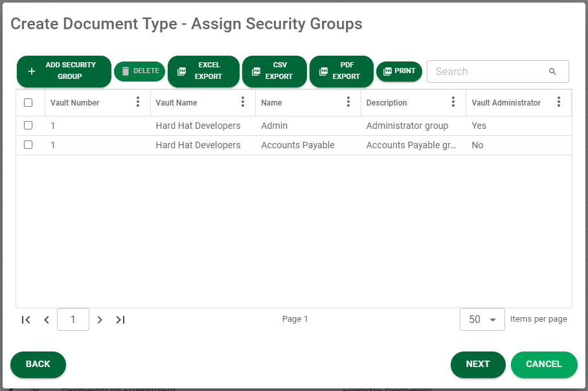Select the Admin name cell
Image resolution: width=588 pixels, height=391 pixels.
click(x=274, y=126)
